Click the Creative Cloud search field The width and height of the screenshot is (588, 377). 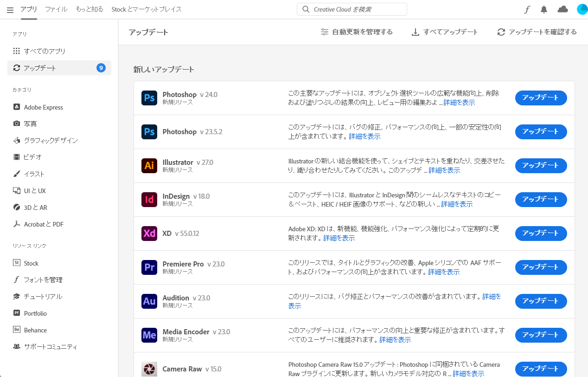[x=352, y=9]
